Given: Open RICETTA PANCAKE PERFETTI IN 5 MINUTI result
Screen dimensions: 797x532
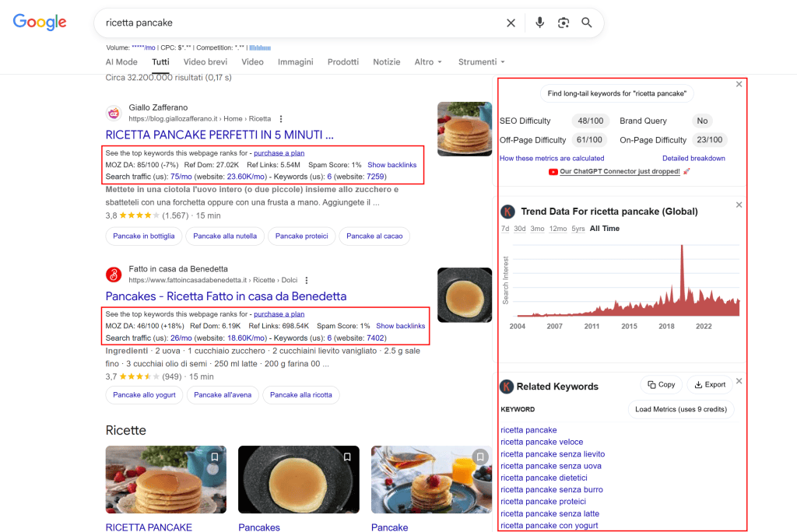Looking at the screenshot, I should click(219, 135).
